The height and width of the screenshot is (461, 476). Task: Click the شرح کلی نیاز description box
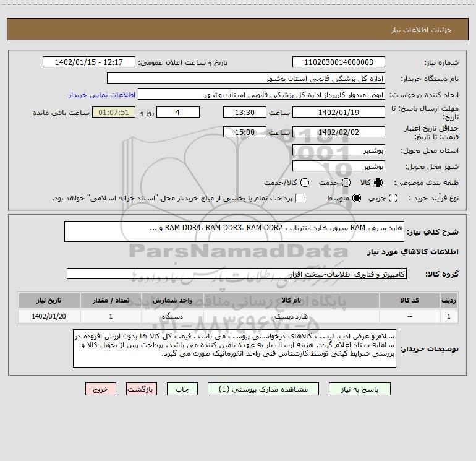[234, 231]
